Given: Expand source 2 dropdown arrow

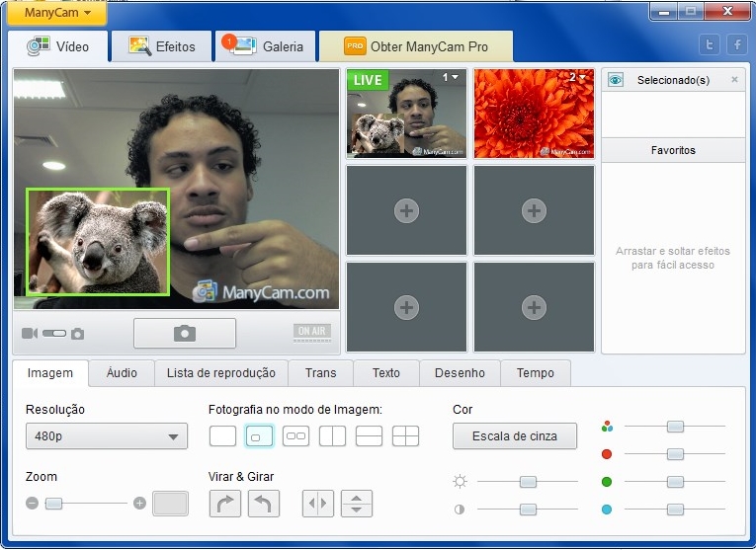Looking at the screenshot, I should coord(582,77).
